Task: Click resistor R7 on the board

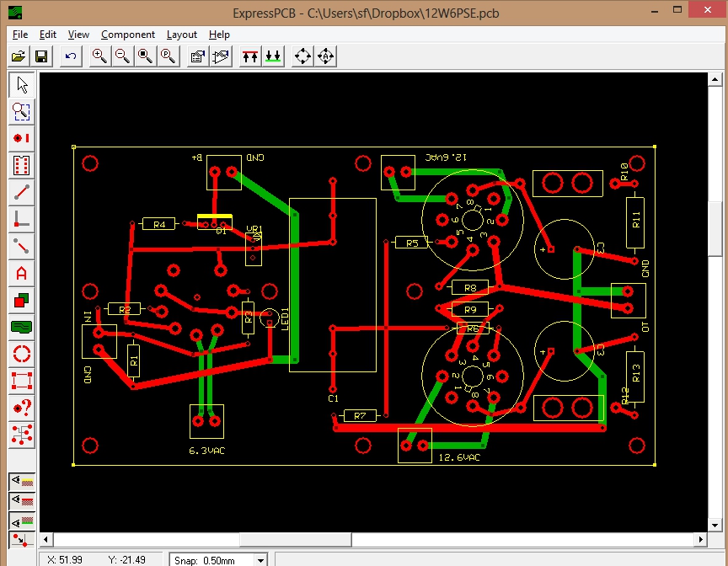Action: pyautogui.click(x=360, y=416)
